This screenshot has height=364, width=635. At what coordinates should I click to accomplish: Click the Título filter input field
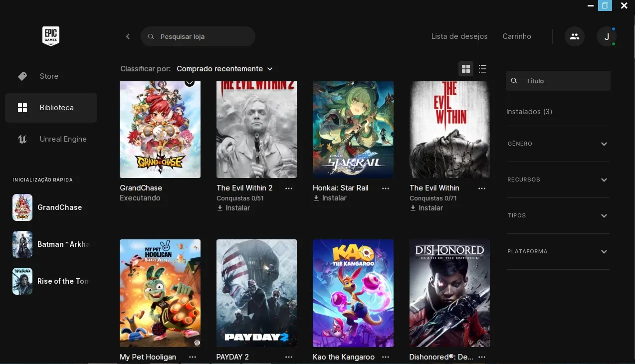pos(558,81)
